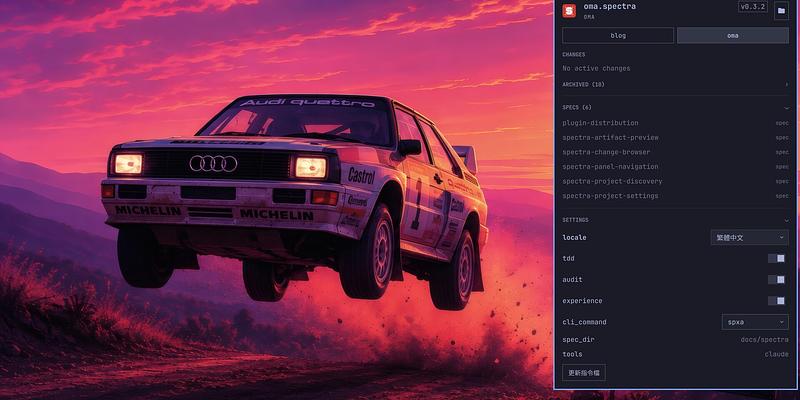Click the spec tag beside plugin-distribution
Image resolution: width=800 pixels, height=400 pixels.
point(782,123)
